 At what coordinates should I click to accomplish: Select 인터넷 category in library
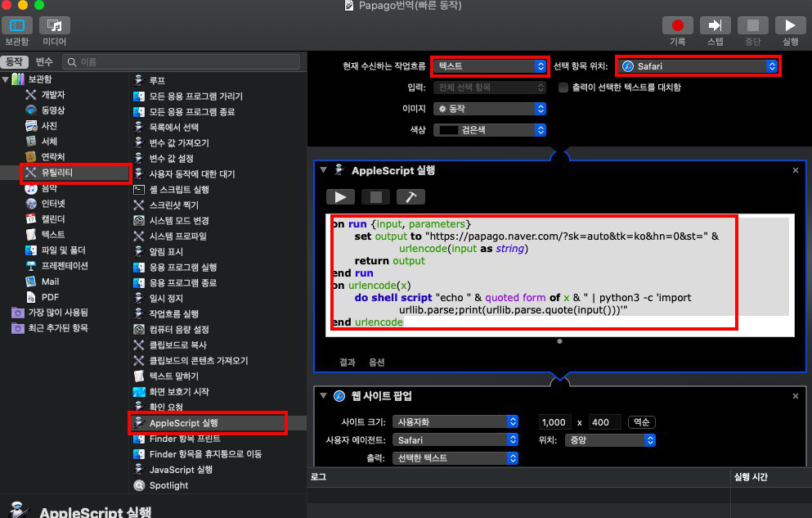pyautogui.click(x=53, y=204)
